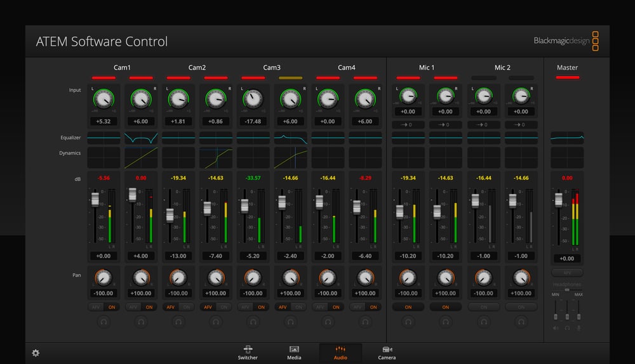Click the -17.48 input gain value field
The image size is (635, 364).
tap(253, 121)
